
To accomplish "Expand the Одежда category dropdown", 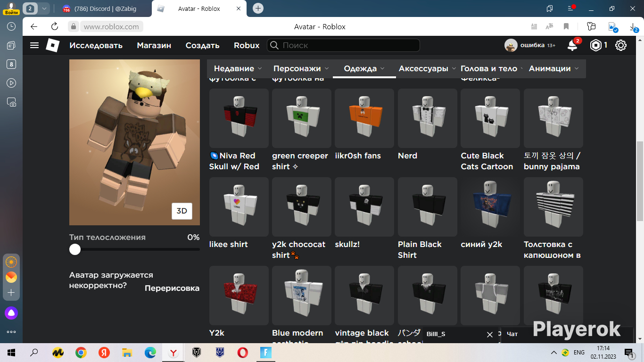I will [x=364, y=68].
